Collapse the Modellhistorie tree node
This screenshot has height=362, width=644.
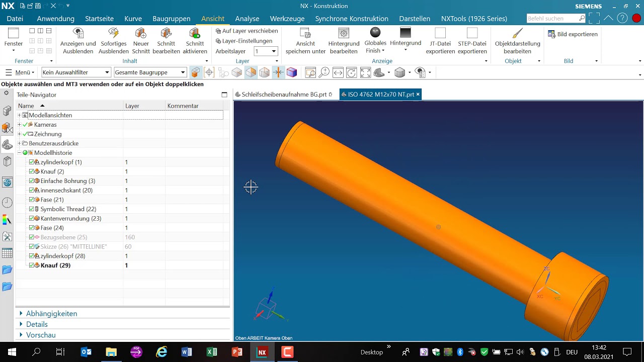[x=19, y=152]
